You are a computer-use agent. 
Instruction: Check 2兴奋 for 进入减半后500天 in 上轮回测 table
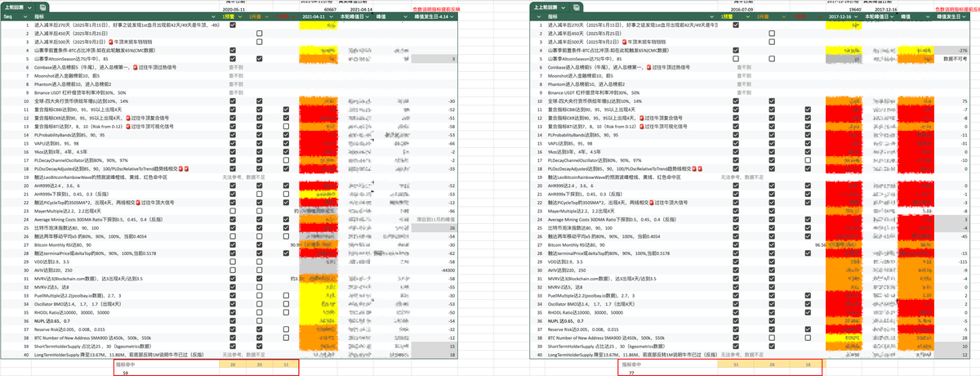coord(259,42)
